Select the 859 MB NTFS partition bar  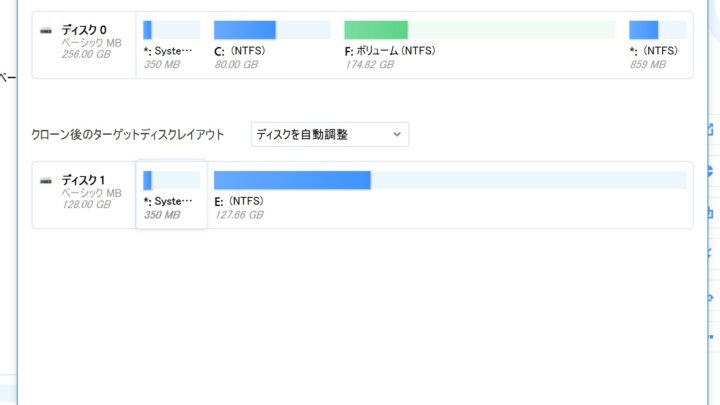657,30
